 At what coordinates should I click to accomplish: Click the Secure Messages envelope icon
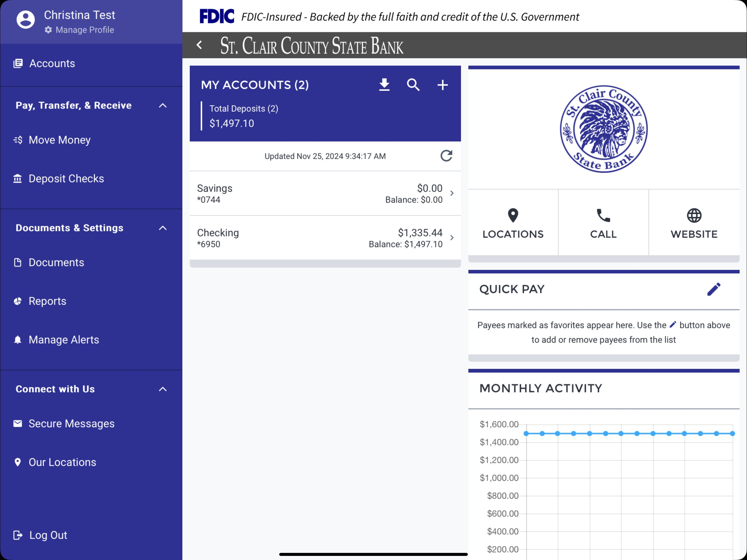tap(17, 424)
